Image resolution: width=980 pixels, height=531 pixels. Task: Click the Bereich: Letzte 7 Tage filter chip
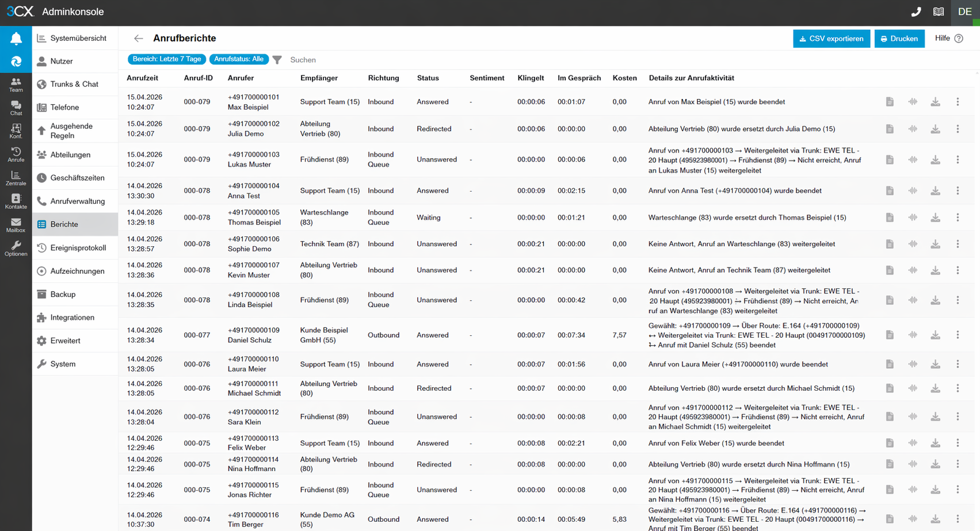pyautogui.click(x=166, y=59)
